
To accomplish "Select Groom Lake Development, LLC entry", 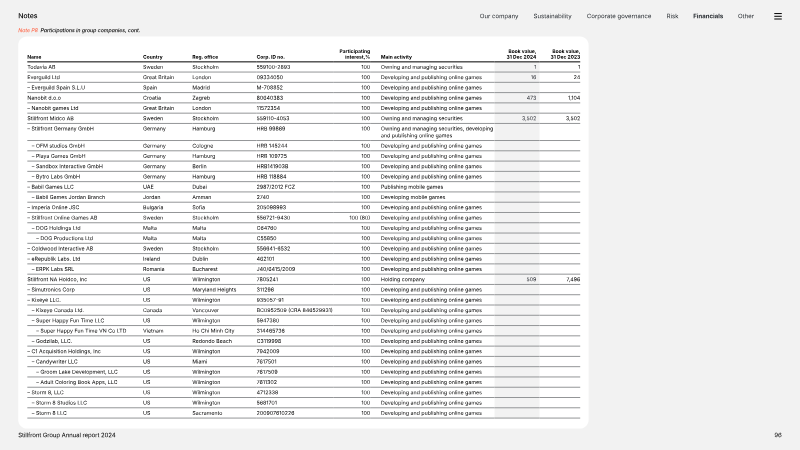I will (77, 372).
